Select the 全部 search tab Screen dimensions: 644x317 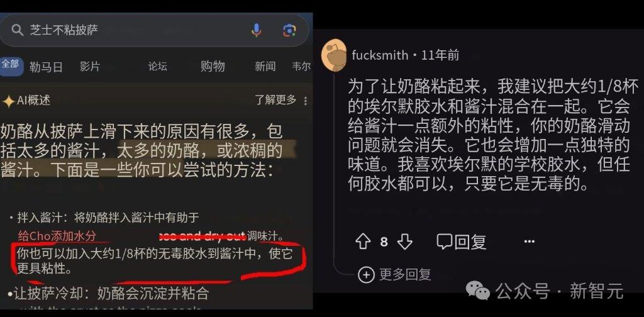[10, 64]
